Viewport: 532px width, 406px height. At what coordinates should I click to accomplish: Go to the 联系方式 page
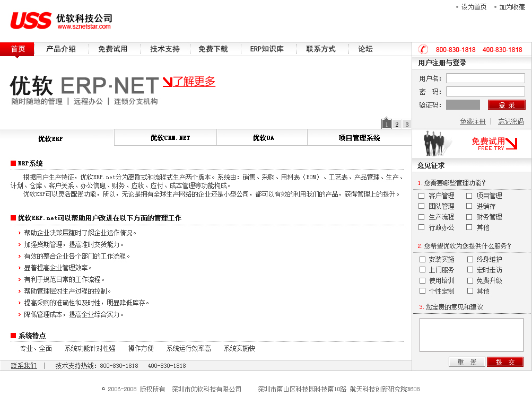pos(320,49)
